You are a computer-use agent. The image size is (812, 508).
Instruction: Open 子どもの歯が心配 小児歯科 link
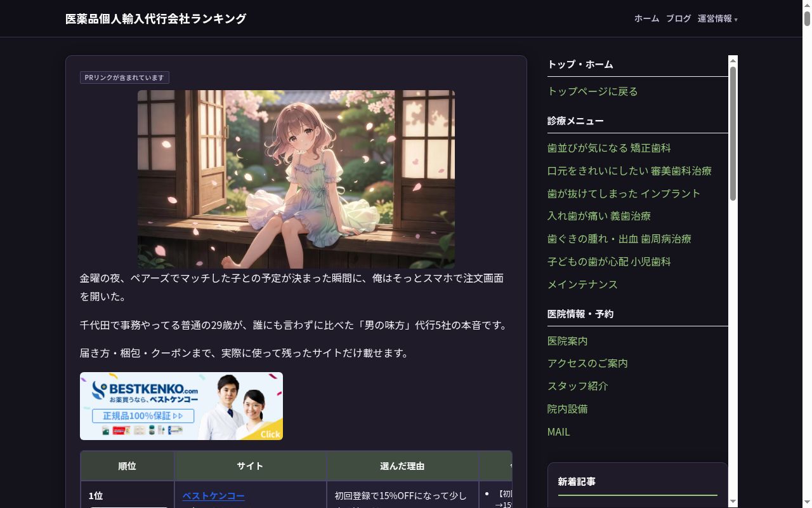pos(609,262)
